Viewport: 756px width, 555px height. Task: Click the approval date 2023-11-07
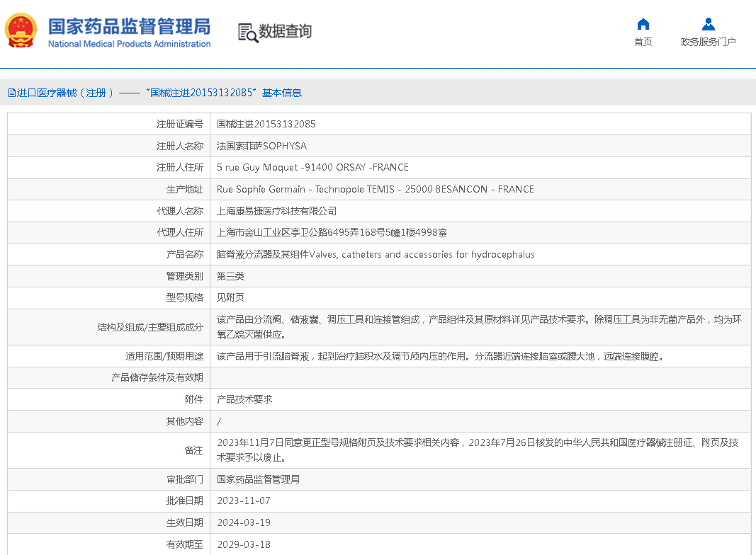click(x=243, y=500)
